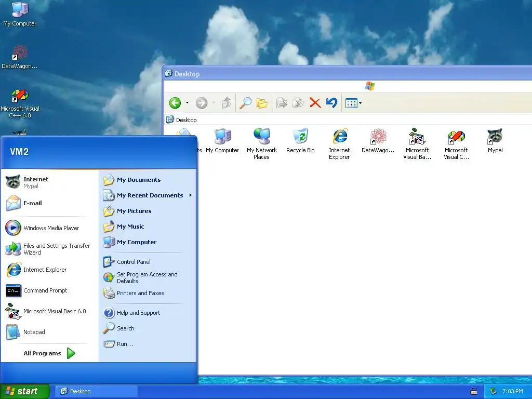Open Control Panel from Start menu
Viewport: 532px width, 399px height.
(x=148, y=262)
